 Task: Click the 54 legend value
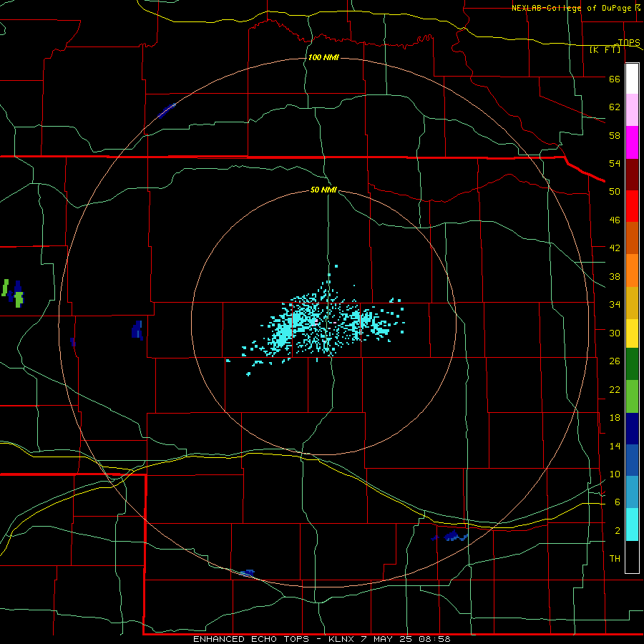(x=615, y=163)
